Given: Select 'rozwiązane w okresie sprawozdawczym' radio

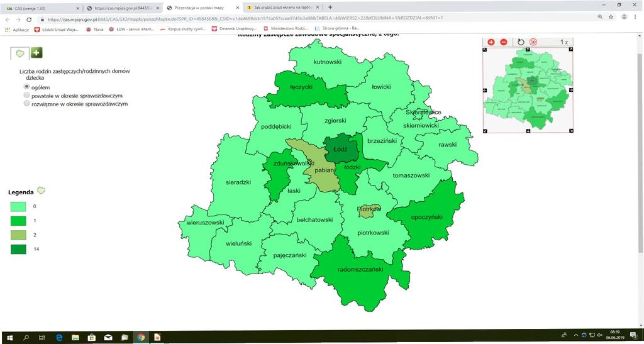Looking at the screenshot, I should click(26, 103).
